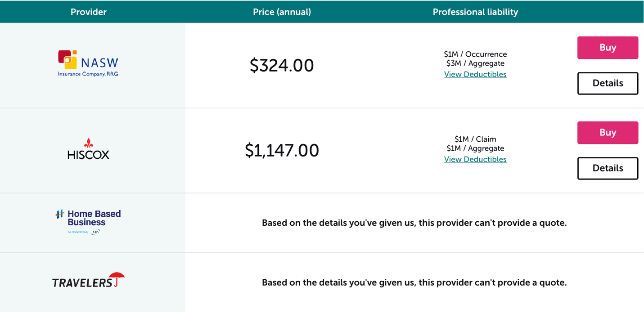The width and height of the screenshot is (644, 318).
Task: Buy the Hiscox $1,147.00 policy
Action: (x=608, y=133)
